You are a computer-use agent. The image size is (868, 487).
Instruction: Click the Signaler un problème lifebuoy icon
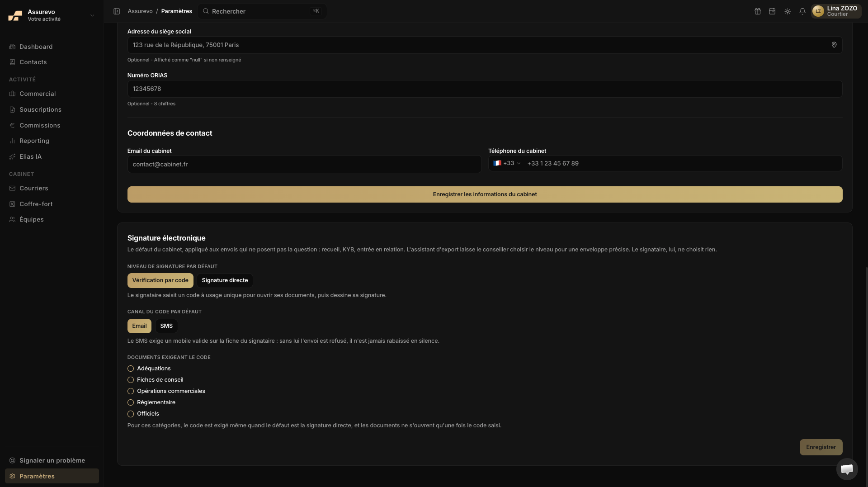coord(12,461)
